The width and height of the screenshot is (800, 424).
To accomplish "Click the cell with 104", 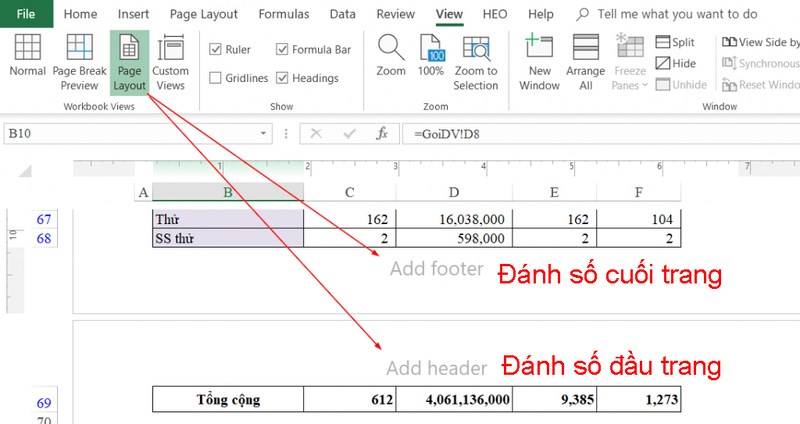I will tap(639, 219).
